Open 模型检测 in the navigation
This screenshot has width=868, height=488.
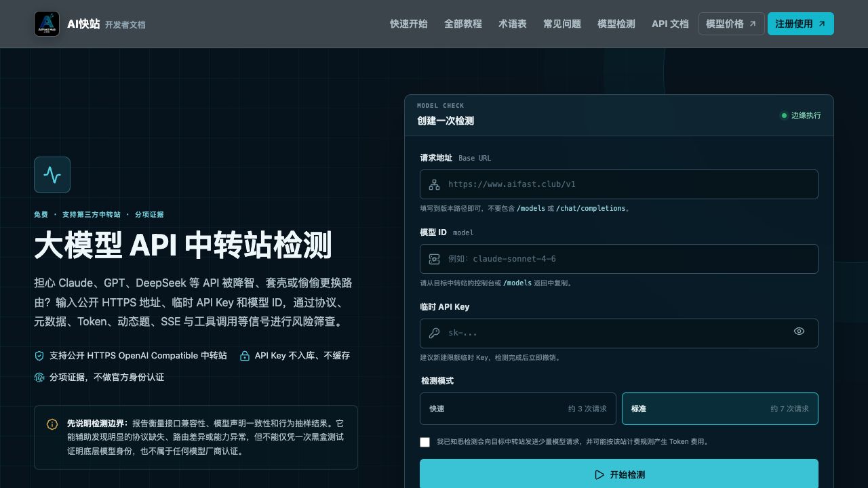point(616,24)
